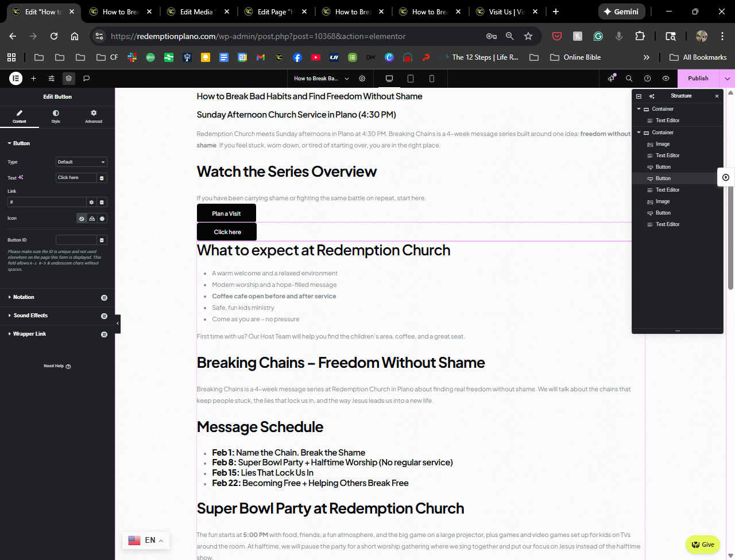Open the What's New megaphone icon
The height and width of the screenshot is (560, 735).
click(611, 78)
